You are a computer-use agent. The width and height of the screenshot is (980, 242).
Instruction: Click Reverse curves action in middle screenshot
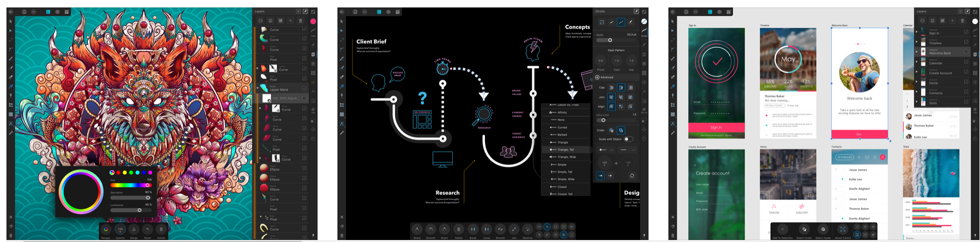click(527, 229)
